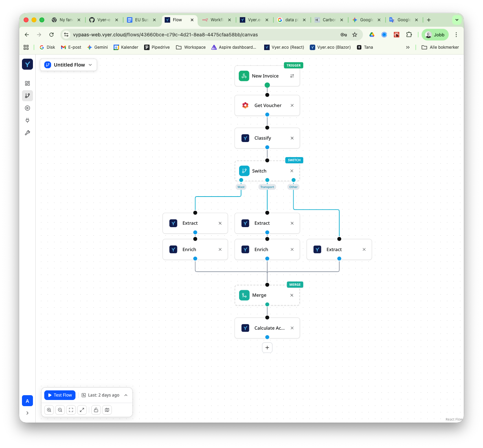Switch to the EU Sus browser tab
The width and height of the screenshot is (483, 448).
(141, 20)
